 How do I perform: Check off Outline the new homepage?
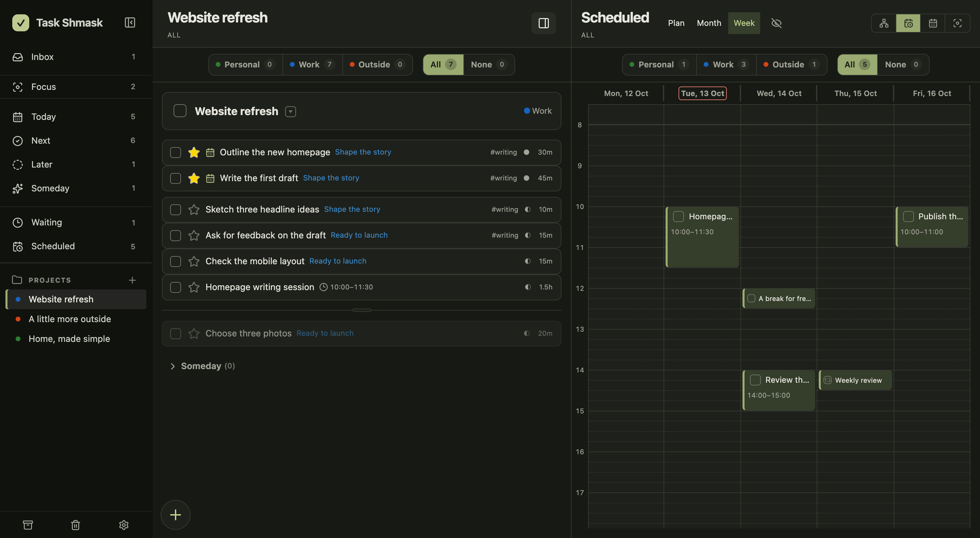coord(175,152)
